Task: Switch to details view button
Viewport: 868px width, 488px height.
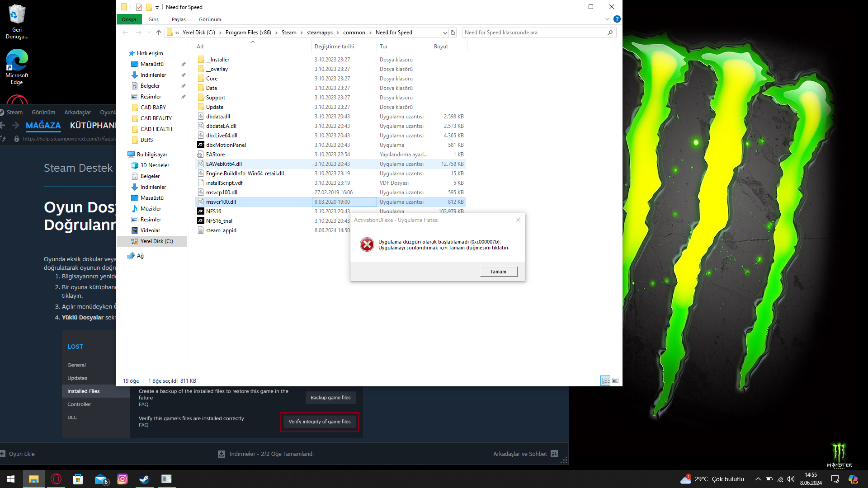Action: [605, 380]
